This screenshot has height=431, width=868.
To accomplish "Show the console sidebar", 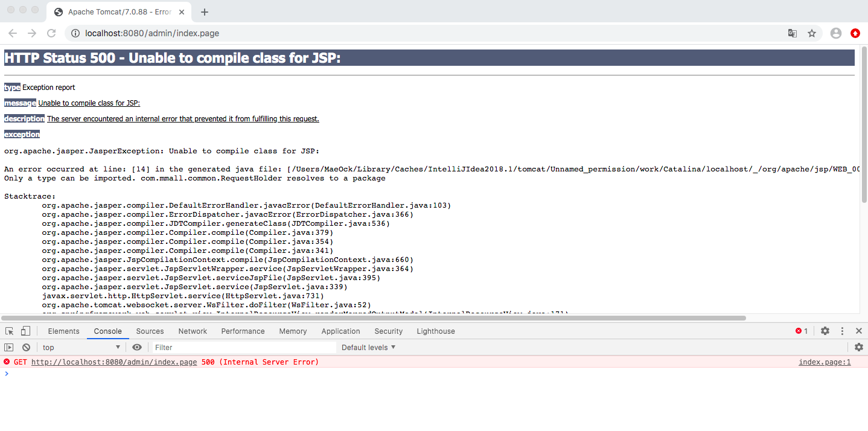I will pyautogui.click(x=9, y=347).
